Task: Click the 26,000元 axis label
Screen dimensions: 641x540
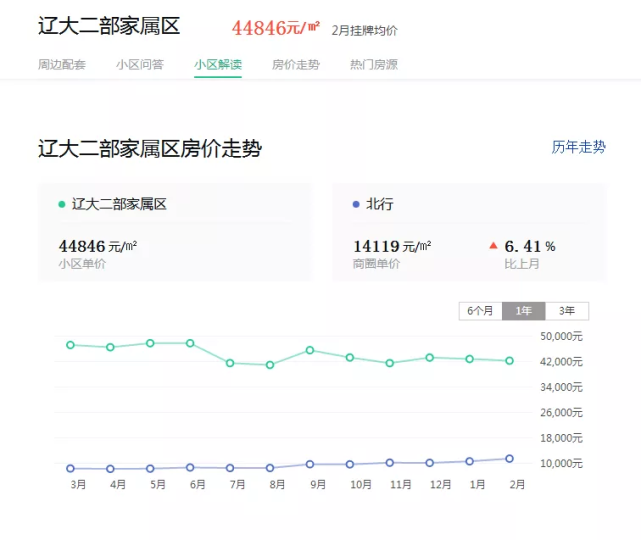Action: pyautogui.click(x=561, y=412)
